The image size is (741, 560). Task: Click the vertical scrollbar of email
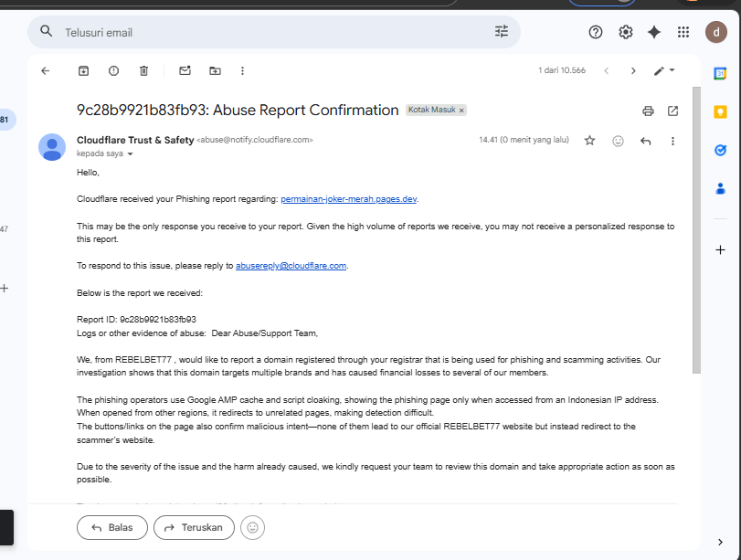(x=696, y=229)
